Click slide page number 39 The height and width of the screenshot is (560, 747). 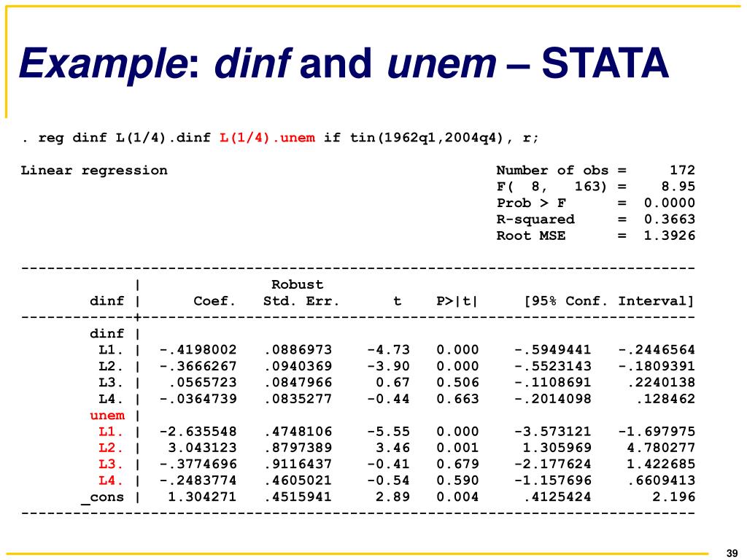732,553
